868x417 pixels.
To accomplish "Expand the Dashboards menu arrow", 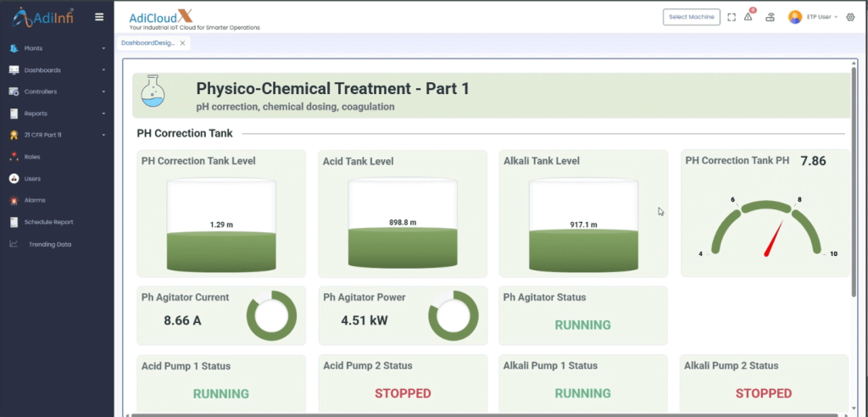I will point(103,70).
